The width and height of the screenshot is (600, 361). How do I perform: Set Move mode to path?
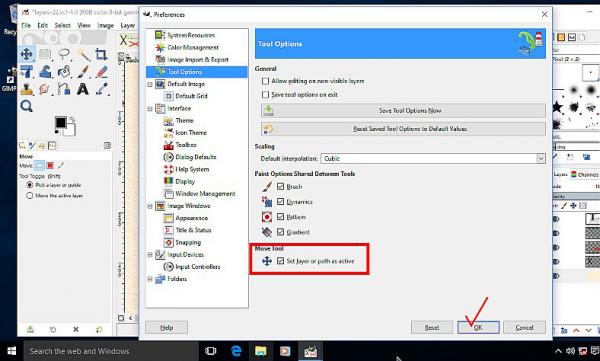pyautogui.click(x=60, y=165)
